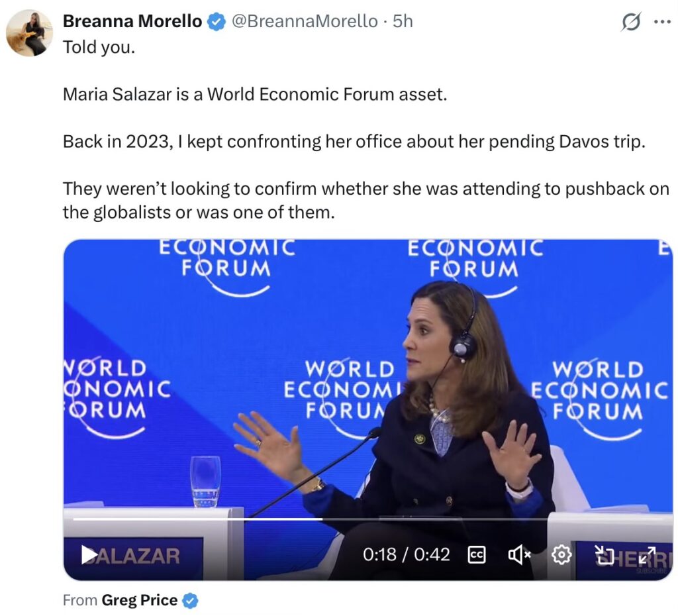Play the embedded video

[89, 555]
